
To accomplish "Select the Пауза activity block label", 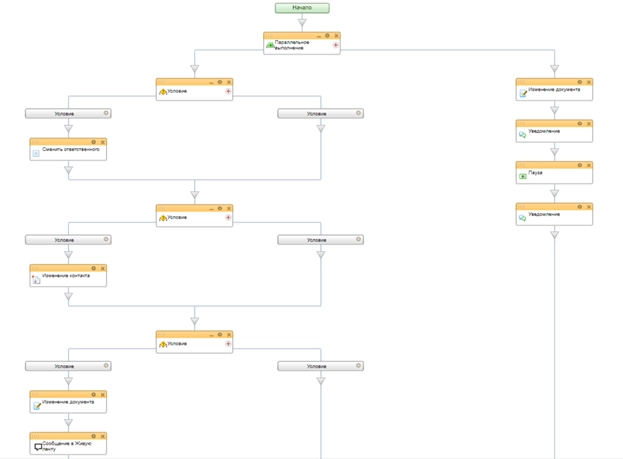I will pos(536,173).
